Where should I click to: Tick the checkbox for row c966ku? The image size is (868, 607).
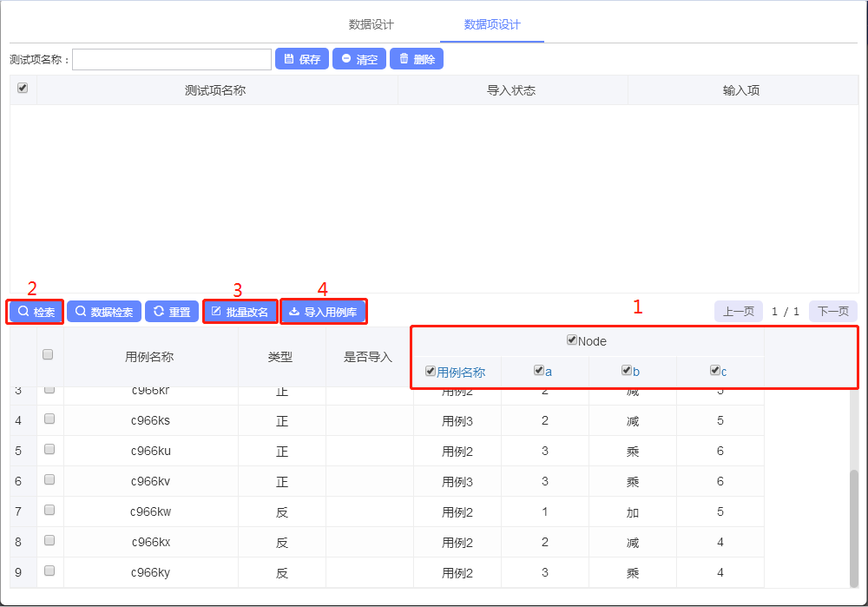pos(49,450)
